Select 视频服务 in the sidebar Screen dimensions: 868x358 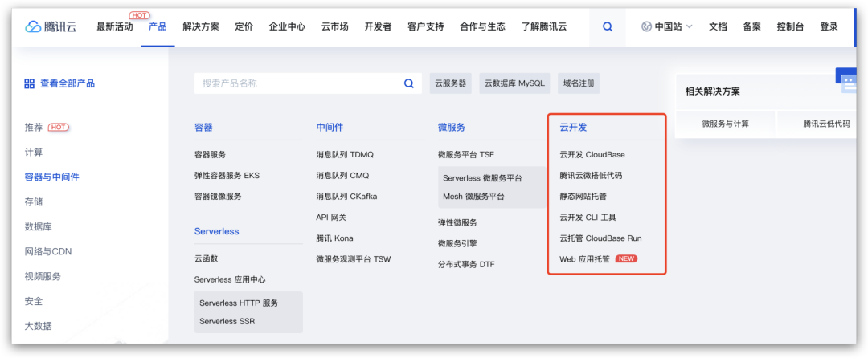click(x=43, y=276)
